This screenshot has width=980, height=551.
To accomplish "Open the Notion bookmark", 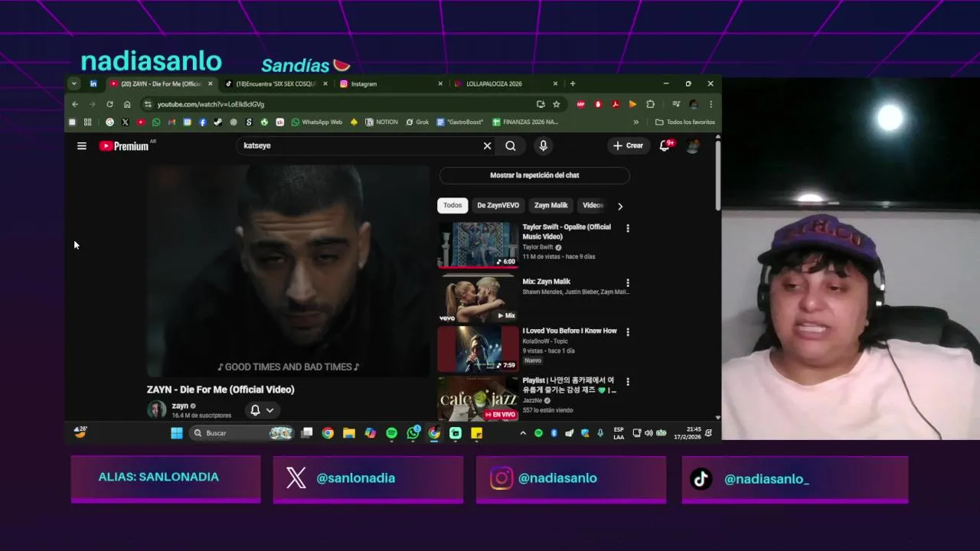I will (381, 122).
